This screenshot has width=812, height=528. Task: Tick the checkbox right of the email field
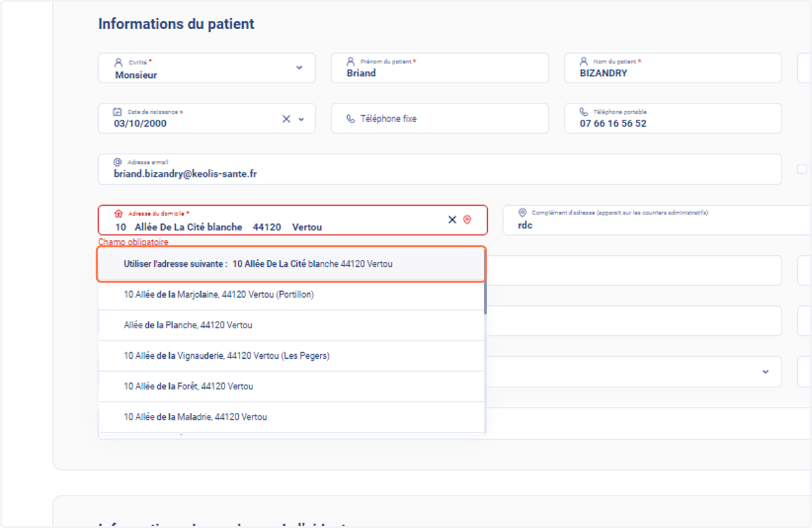tap(802, 169)
